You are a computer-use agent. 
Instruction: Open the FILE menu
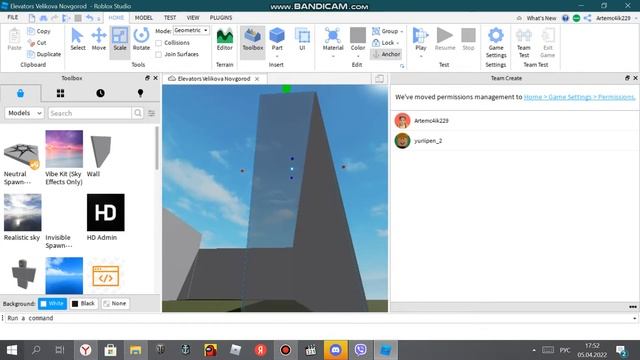(13, 18)
